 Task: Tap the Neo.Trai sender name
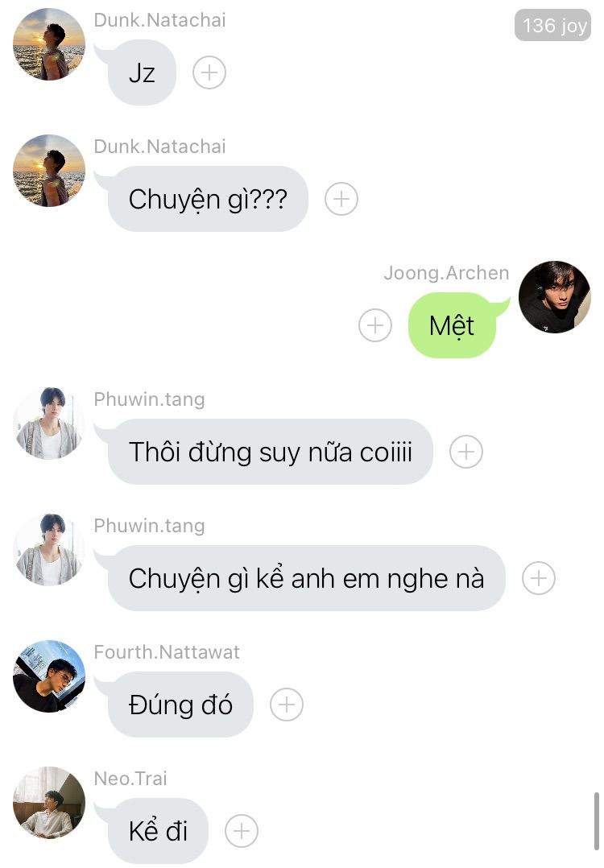(x=130, y=779)
